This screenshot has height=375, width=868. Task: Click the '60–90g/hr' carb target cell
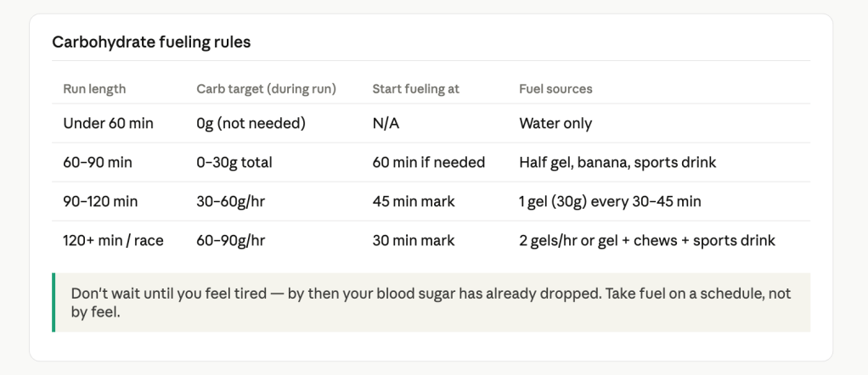pos(230,241)
